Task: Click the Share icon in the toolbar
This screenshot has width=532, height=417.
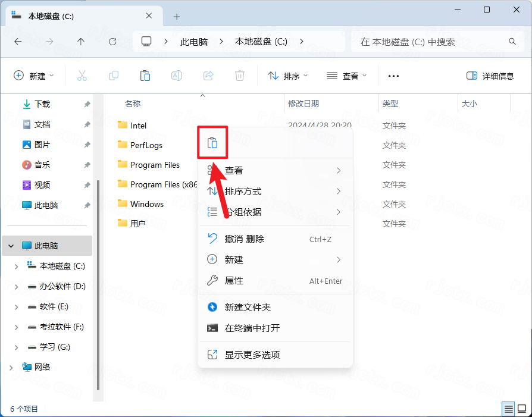Action: [208, 76]
